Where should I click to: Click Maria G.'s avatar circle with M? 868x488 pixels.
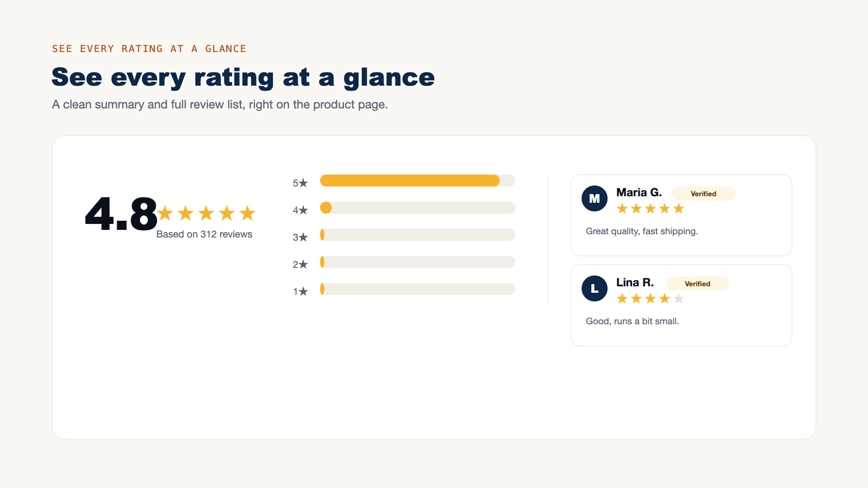point(595,198)
